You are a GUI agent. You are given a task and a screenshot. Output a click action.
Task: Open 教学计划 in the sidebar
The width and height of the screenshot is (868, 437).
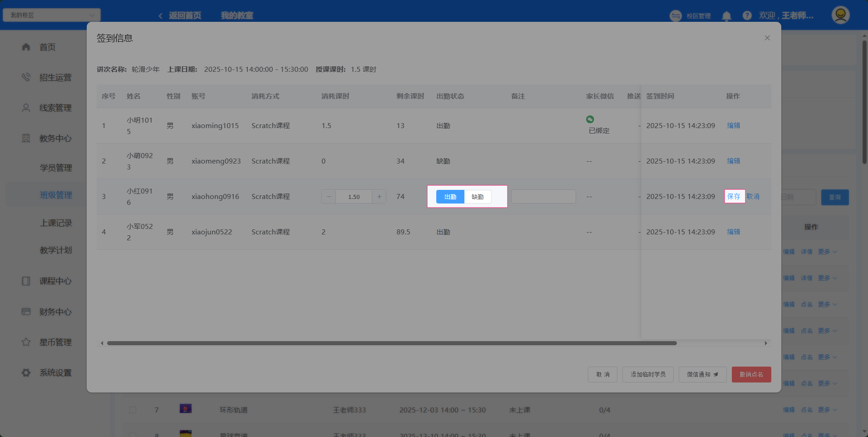pyautogui.click(x=56, y=250)
